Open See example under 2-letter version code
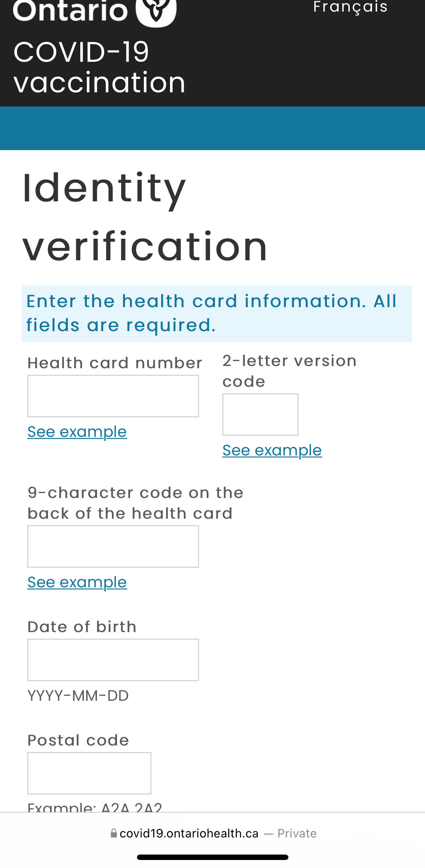 272,450
